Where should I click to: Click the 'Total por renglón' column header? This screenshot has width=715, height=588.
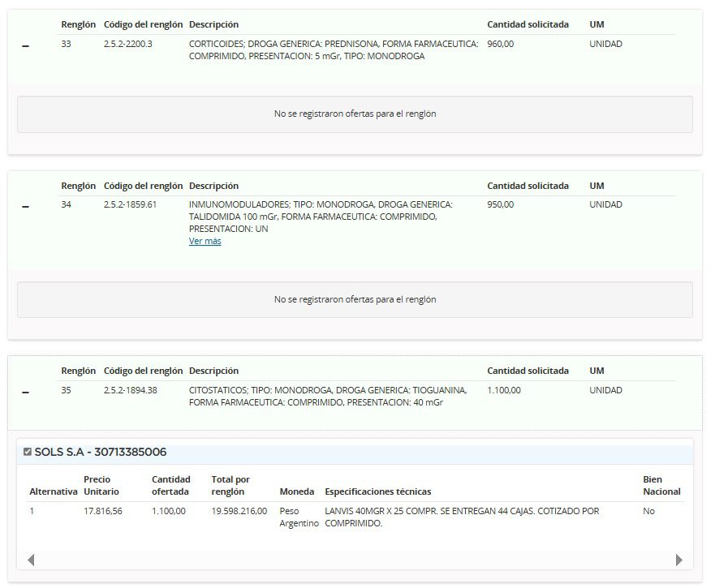coord(230,485)
